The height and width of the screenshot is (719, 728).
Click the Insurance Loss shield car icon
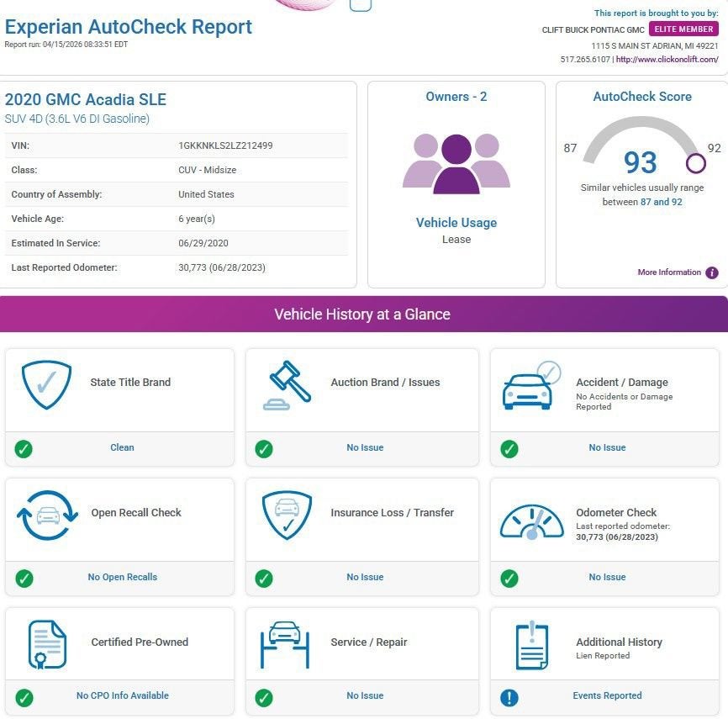(x=287, y=515)
